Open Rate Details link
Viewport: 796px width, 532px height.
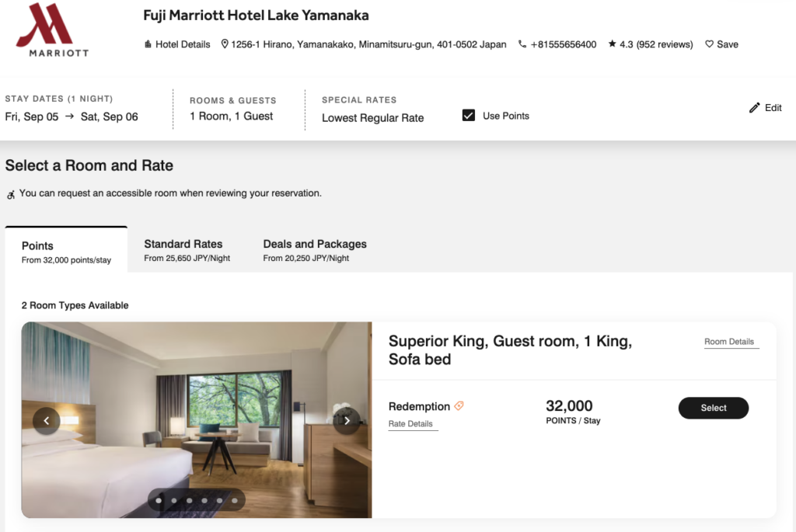pos(410,424)
